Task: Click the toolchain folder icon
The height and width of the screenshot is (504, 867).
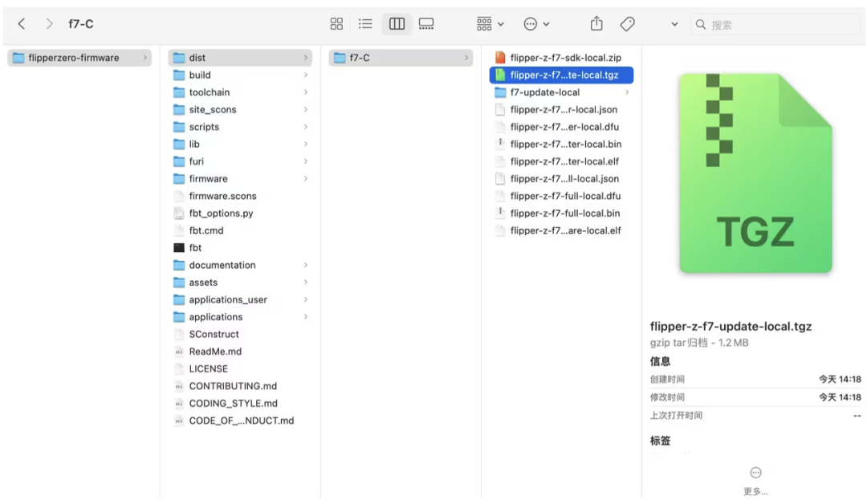Action: tap(178, 92)
